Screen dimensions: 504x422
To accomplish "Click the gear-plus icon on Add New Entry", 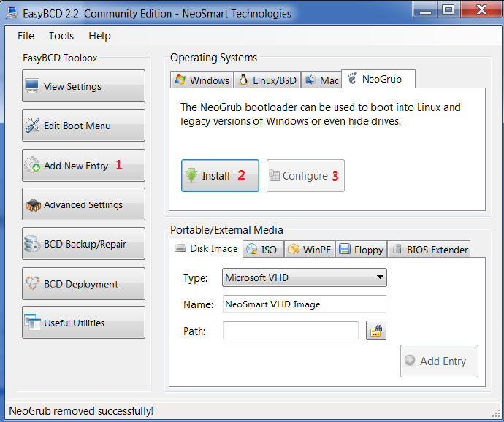I will (x=32, y=165).
